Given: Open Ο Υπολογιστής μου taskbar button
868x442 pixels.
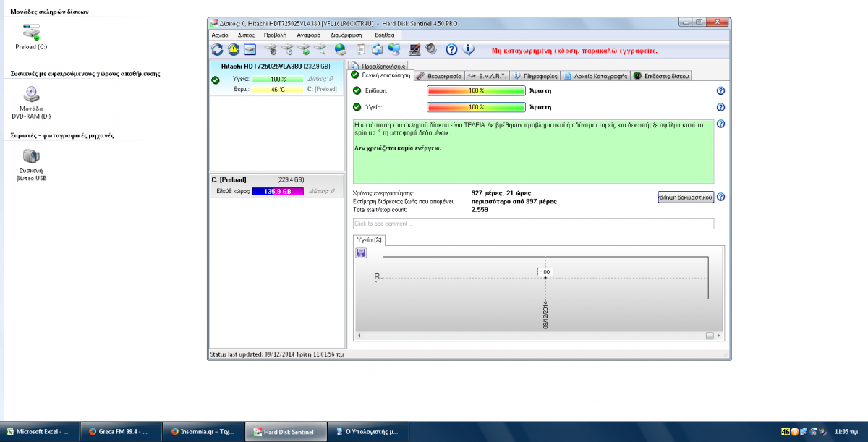Looking at the screenshot, I should 367,431.
